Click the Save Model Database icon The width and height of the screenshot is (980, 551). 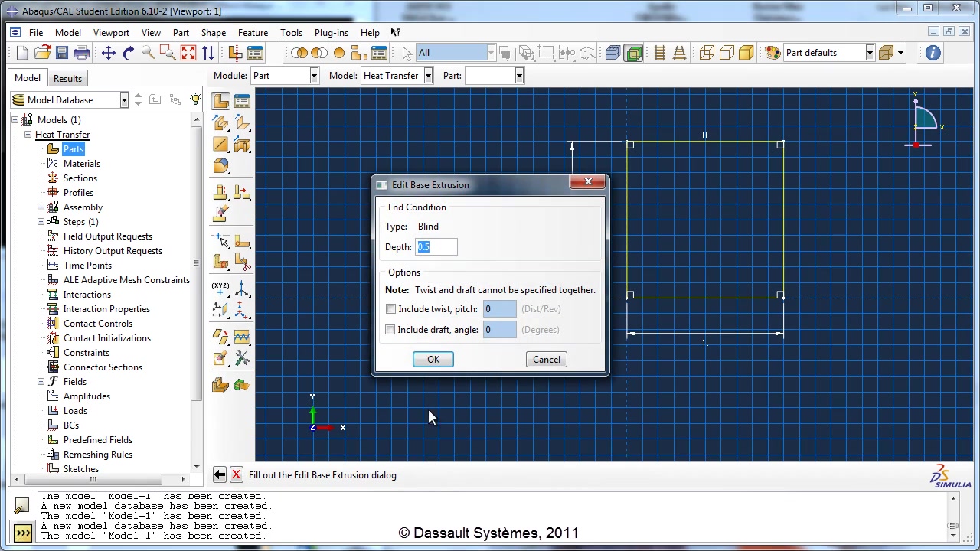(x=62, y=53)
